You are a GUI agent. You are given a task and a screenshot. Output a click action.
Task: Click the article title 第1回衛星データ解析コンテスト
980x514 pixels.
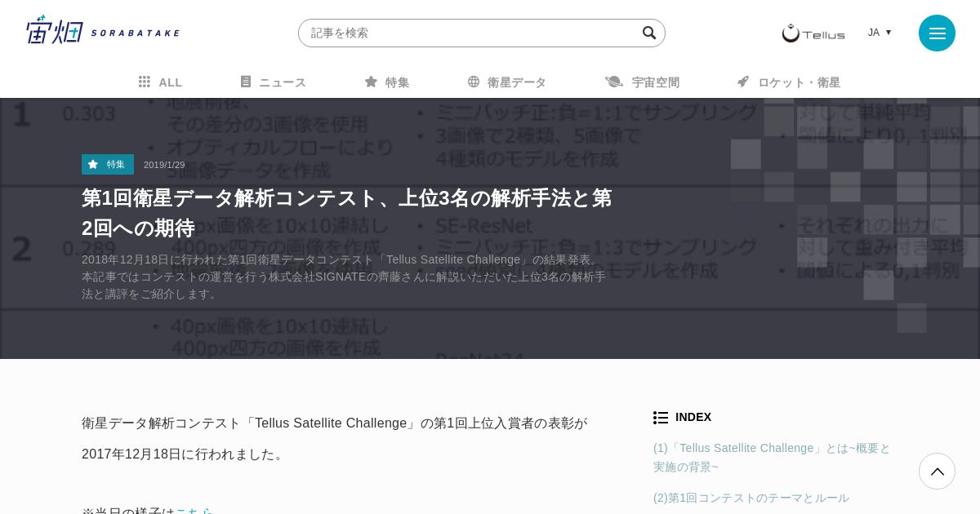click(x=347, y=212)
